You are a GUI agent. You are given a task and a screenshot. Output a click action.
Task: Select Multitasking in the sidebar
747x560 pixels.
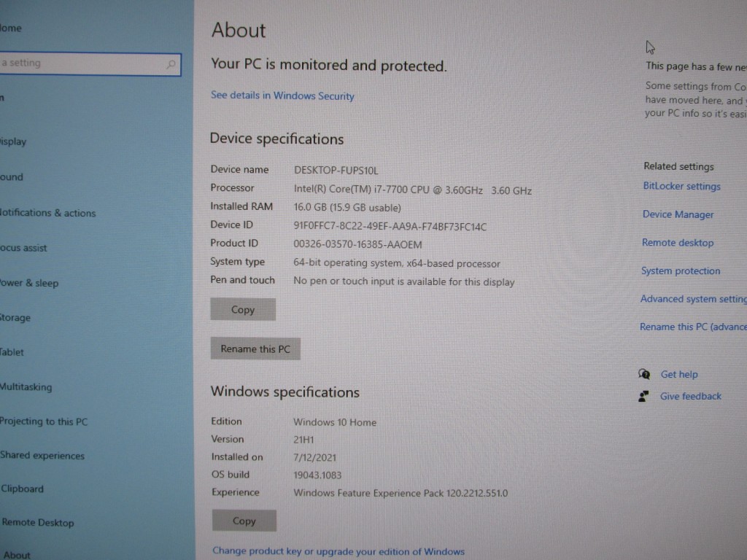pos(26,386)
